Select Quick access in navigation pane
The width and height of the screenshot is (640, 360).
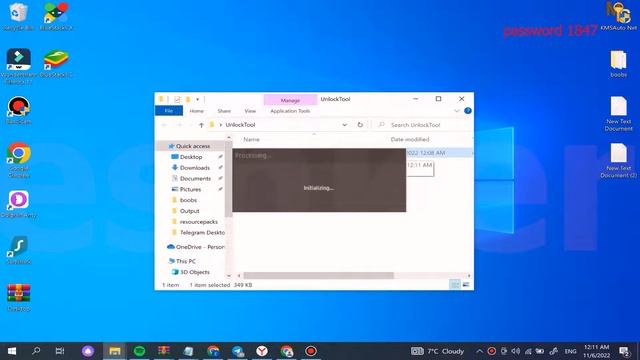[193, 146]
